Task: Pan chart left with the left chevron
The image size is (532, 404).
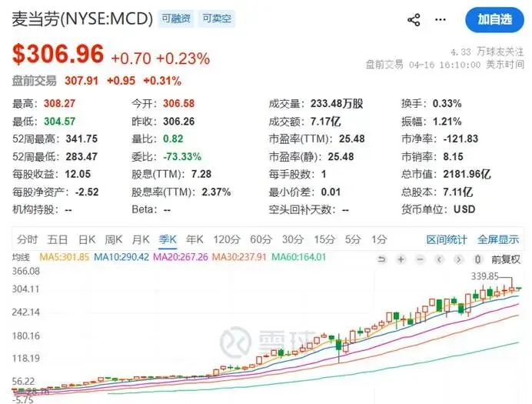Action: click(x=440, y=260)
